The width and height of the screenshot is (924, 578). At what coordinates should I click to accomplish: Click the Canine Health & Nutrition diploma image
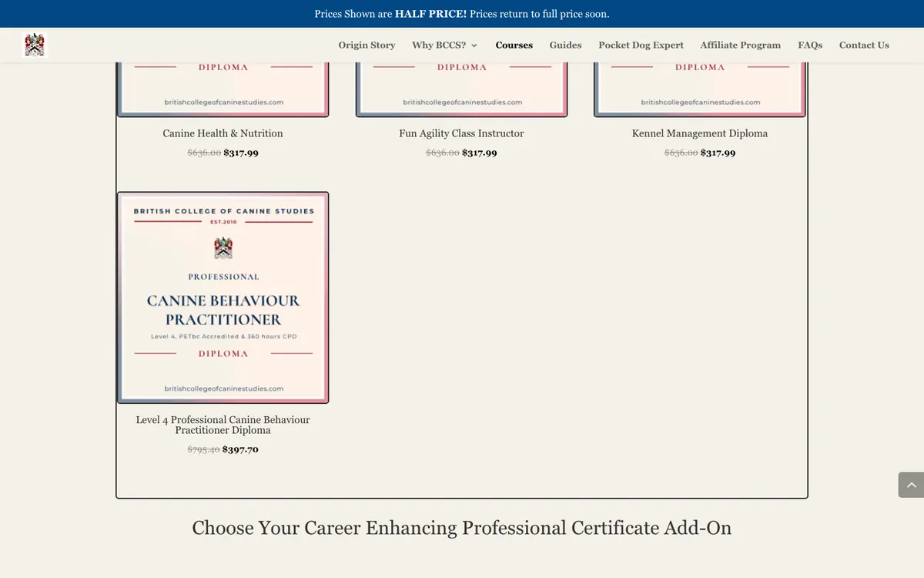coord(223,89)
